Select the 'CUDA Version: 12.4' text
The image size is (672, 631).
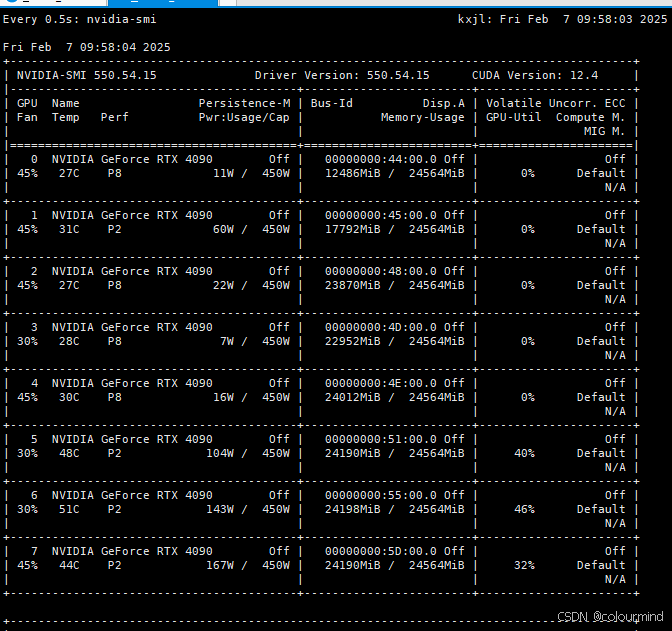point(535,75)
